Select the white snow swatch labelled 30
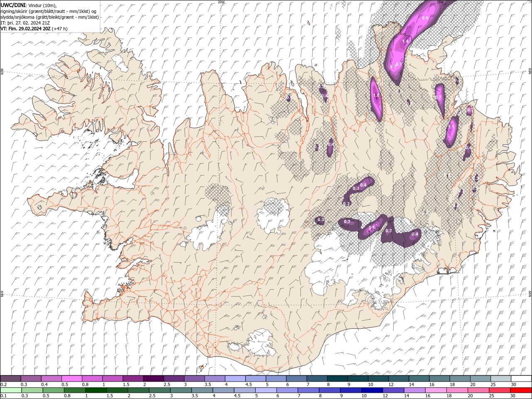Image resolution: width=532 pixels, height=399 pixels. click(x=521, y=379)
